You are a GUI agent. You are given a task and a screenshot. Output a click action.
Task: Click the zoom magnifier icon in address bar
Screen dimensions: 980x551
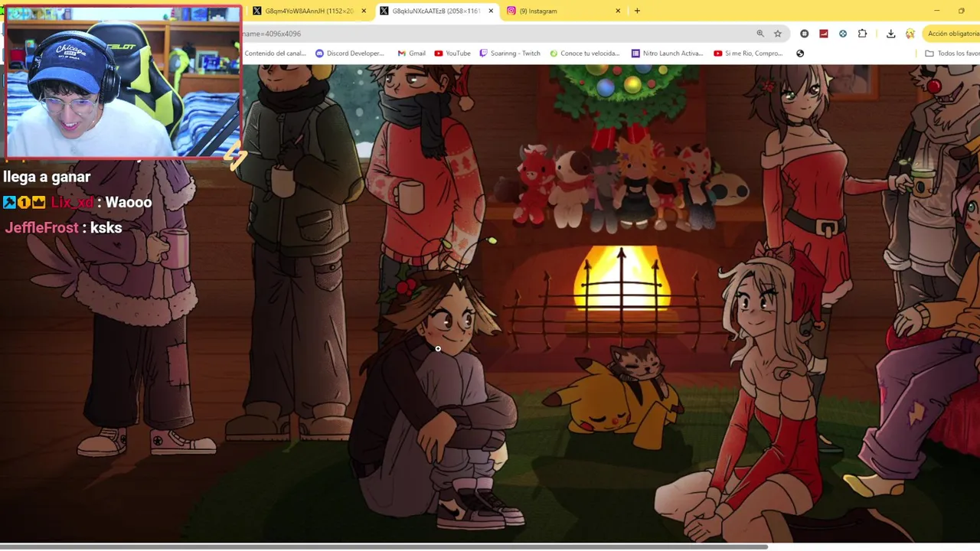coord(760,34)
